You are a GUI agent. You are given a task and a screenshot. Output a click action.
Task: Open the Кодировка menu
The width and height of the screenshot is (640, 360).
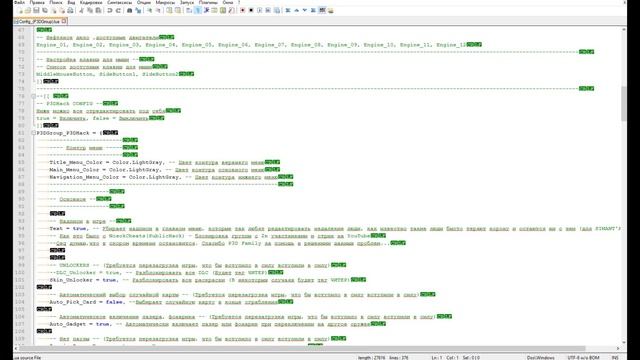click(x=91, y=2)
